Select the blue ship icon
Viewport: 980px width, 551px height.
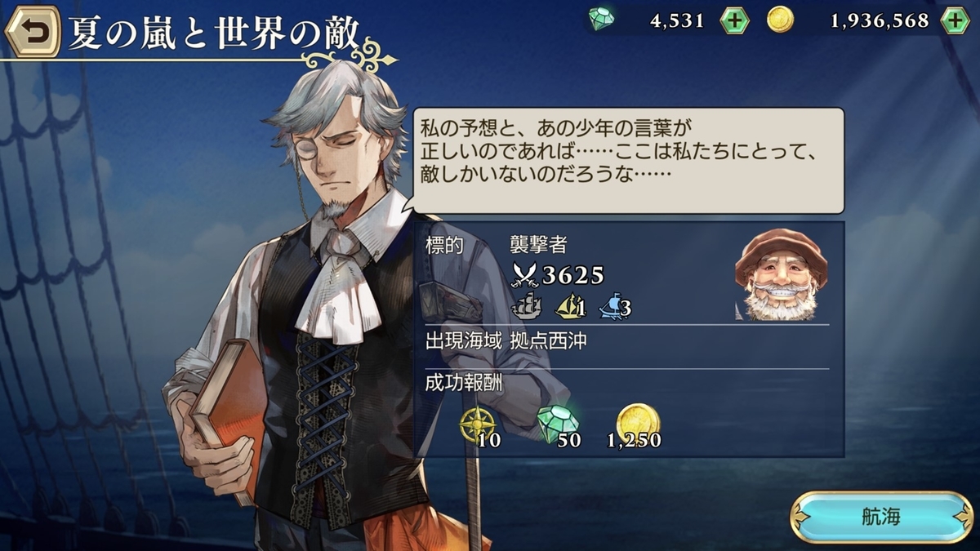pos(613,305)
